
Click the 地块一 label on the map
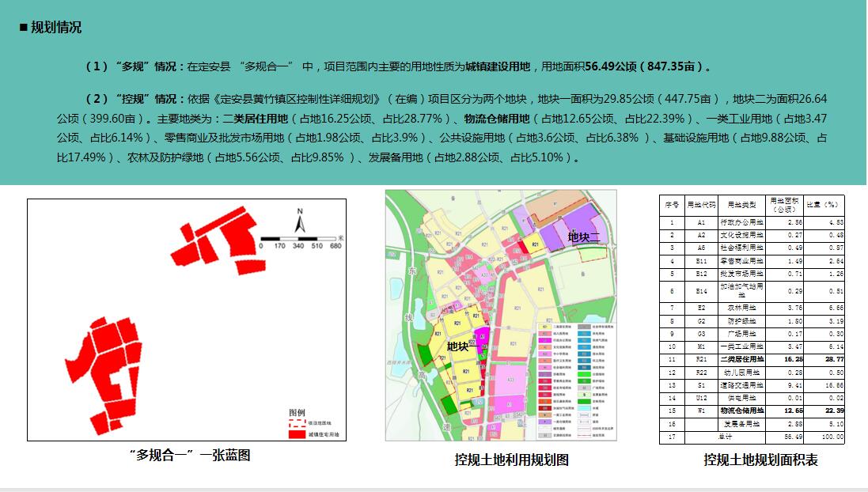[x=462, y=346]
